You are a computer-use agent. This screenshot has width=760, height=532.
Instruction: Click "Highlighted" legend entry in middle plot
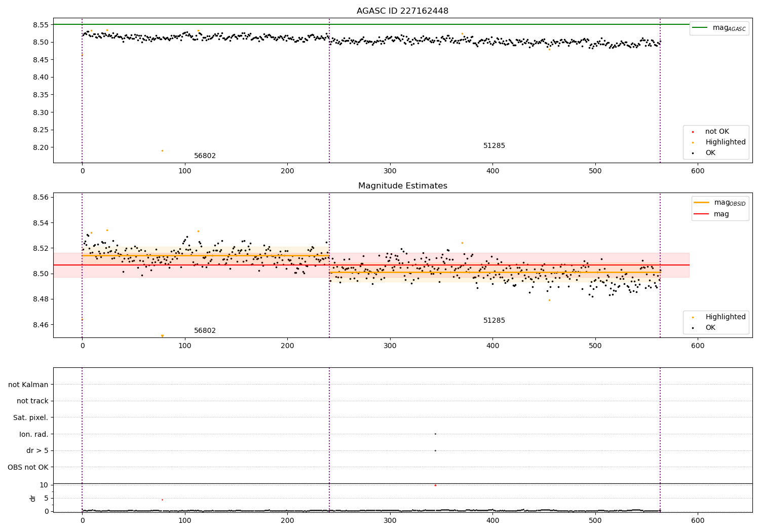pos(718,317)
